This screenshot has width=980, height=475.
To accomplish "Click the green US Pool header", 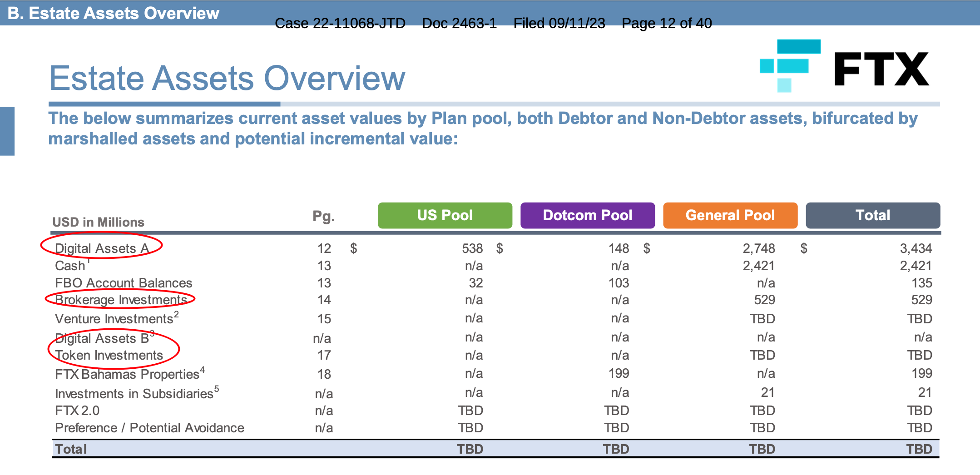I will [x=445, y=215].
